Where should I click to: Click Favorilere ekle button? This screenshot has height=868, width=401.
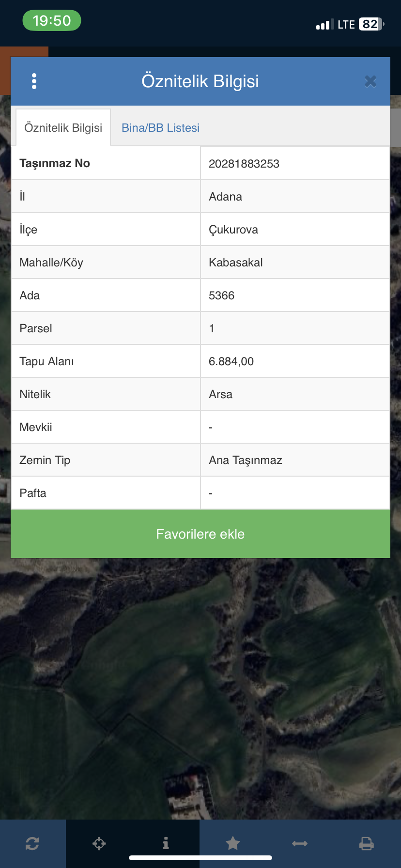pyautogui.click(x=200, y=534)
